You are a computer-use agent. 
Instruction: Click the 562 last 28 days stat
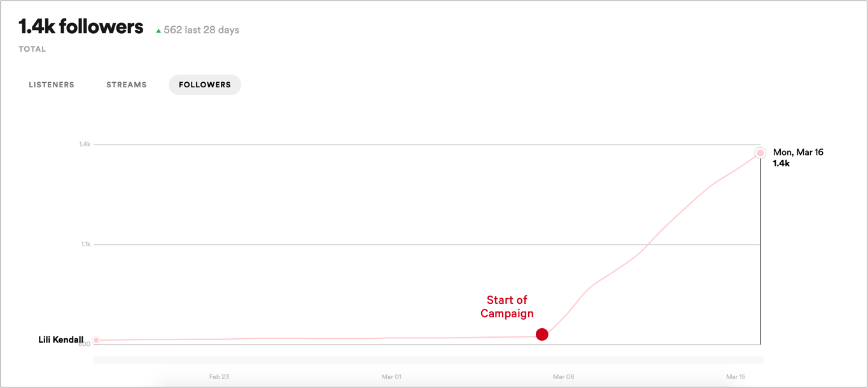(201, 30)
